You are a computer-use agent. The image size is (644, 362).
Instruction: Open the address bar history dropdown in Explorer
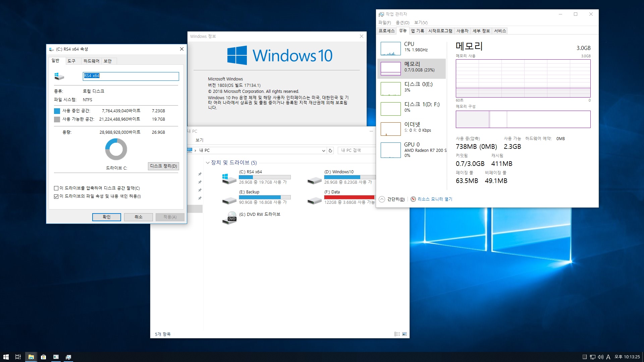(x=323, y=151)
